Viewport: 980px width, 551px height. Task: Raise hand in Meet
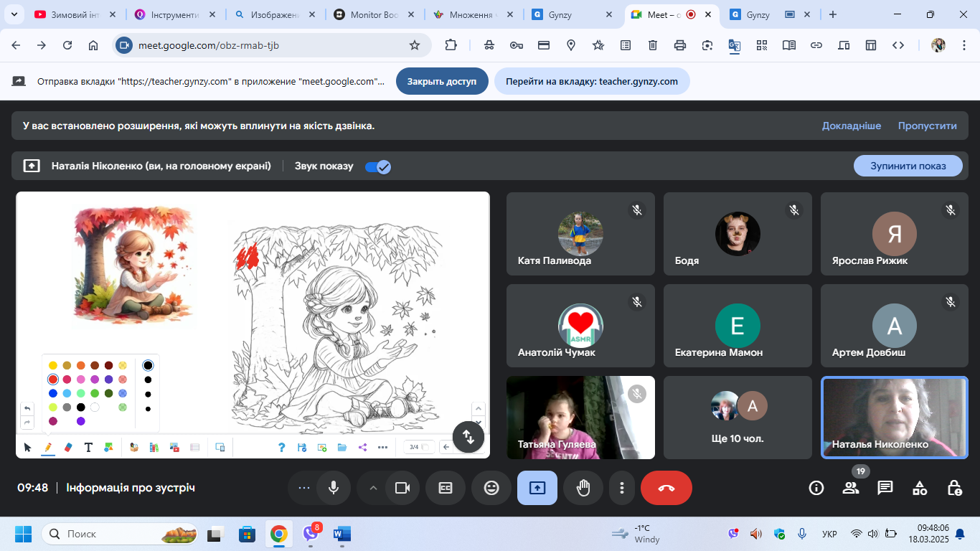coord(583,488)
